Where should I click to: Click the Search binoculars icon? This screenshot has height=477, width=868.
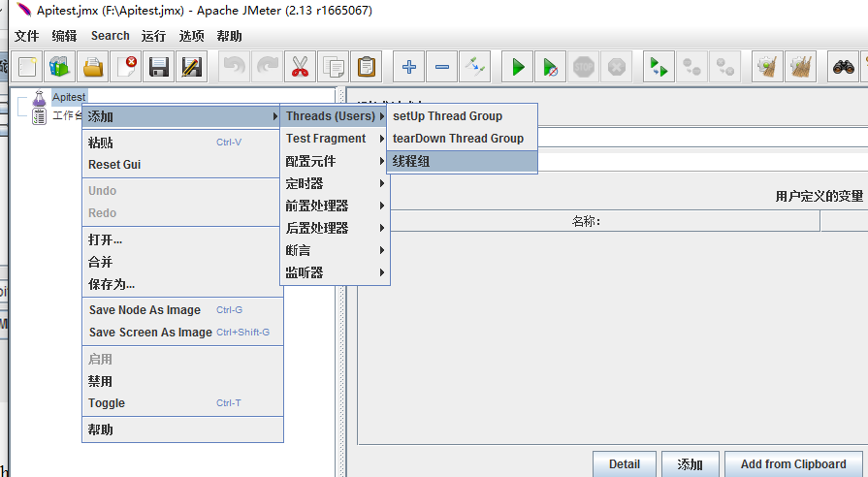(x=843, y=67)
